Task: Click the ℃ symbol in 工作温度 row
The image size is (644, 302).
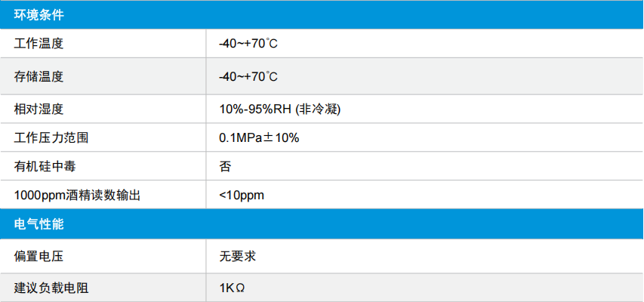Action: 272,43
